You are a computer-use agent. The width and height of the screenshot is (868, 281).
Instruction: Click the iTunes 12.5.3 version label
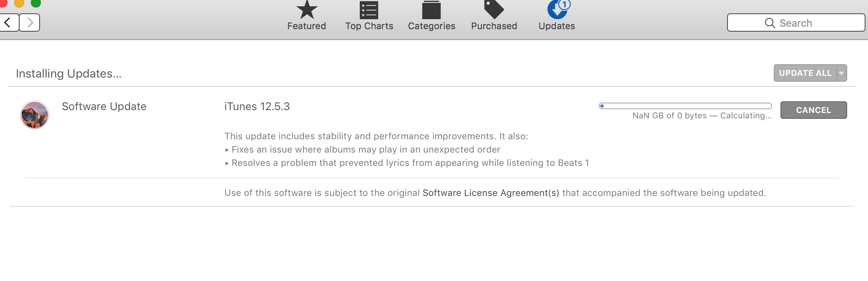(256, 106)
